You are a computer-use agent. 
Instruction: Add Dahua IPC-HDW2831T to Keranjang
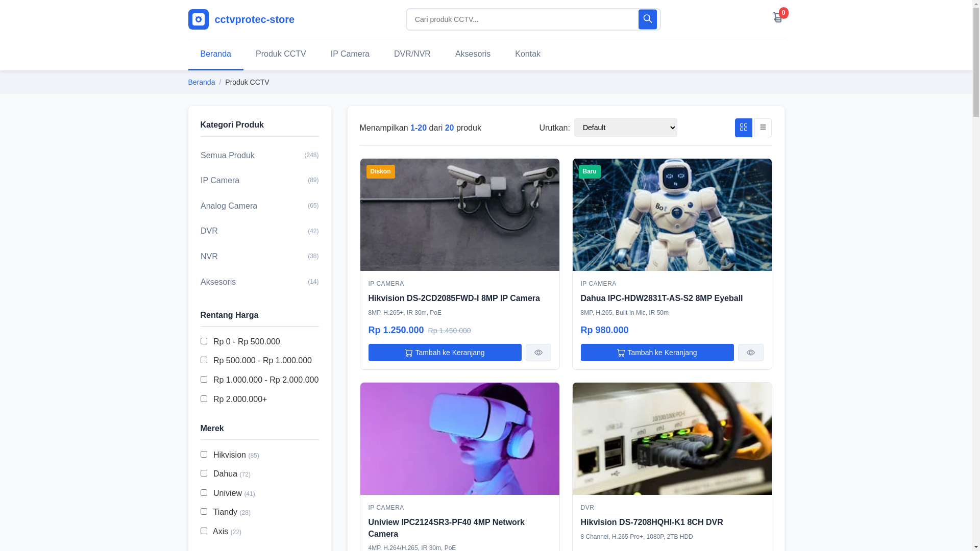point(657,353)
